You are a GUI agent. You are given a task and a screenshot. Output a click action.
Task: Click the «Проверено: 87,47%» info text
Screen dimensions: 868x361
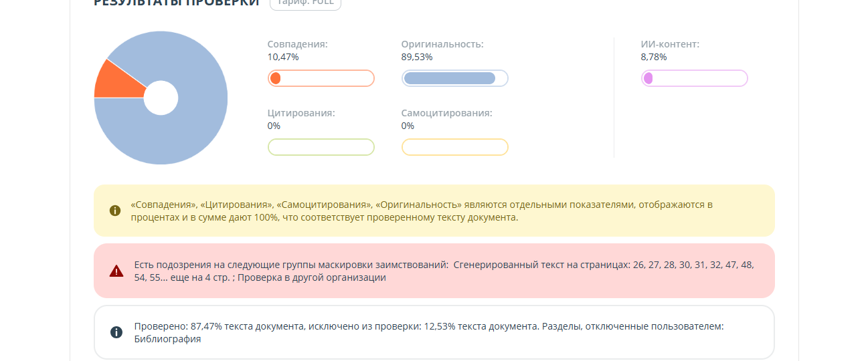pyautogui.click(x=428, y=332)
